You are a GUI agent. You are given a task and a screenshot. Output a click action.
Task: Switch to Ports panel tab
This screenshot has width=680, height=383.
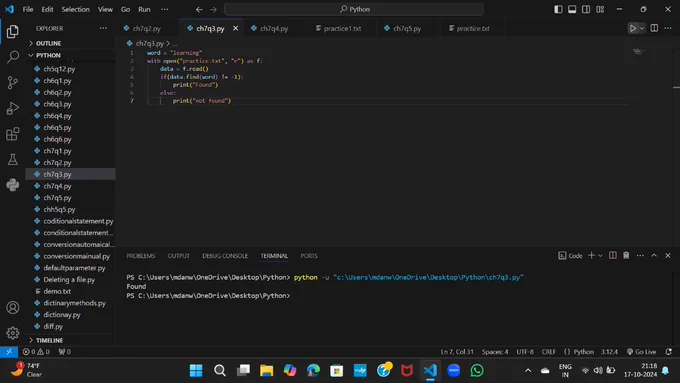[309, 256]
